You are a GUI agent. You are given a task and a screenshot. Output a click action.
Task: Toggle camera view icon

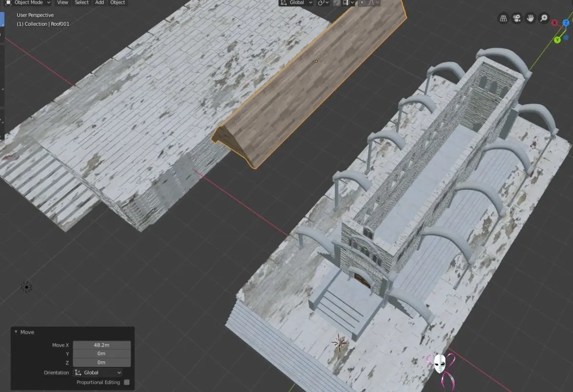tap(517, 18)
